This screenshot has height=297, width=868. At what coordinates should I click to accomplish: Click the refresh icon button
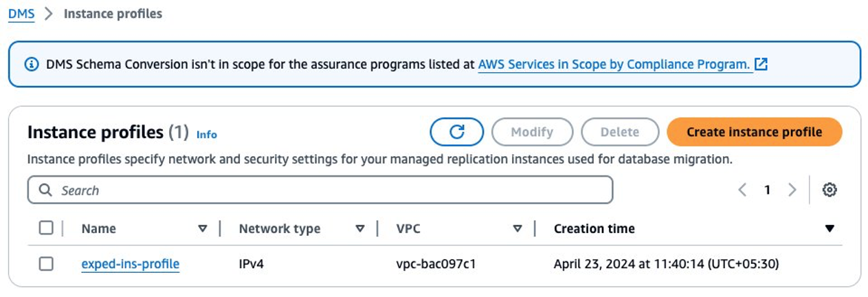click(x=457, y=132)
